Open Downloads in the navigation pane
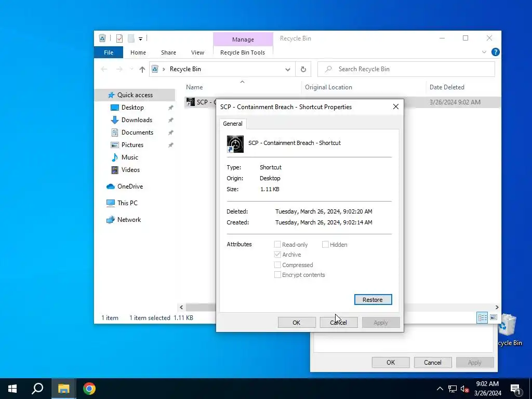Screen dimensions: 532x399 137,120
